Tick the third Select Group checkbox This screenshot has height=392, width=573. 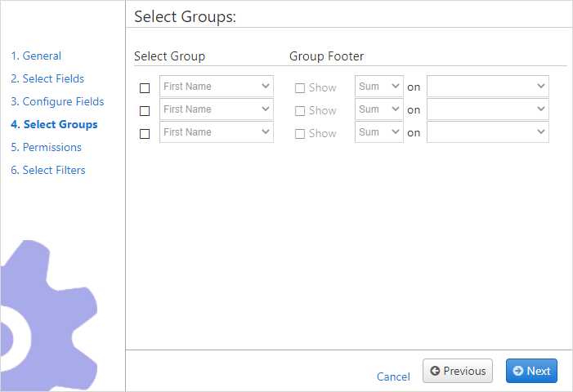tap(145, 134)
